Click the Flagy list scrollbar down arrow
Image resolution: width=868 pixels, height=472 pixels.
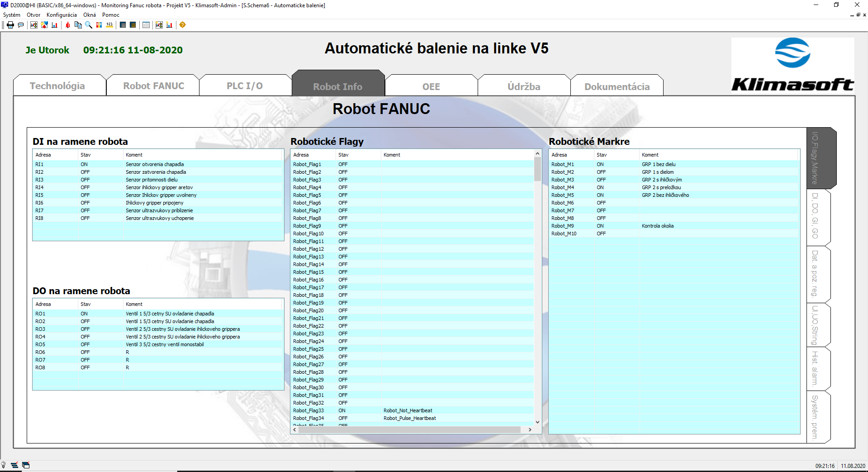[x=537, y=422]
